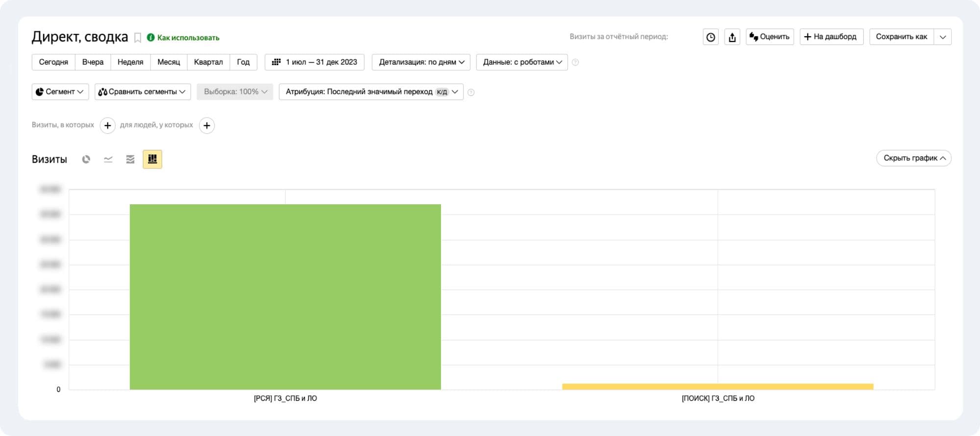Add condition for Визиты, в которых
The image size is (980, 436).
coord(108,125)
